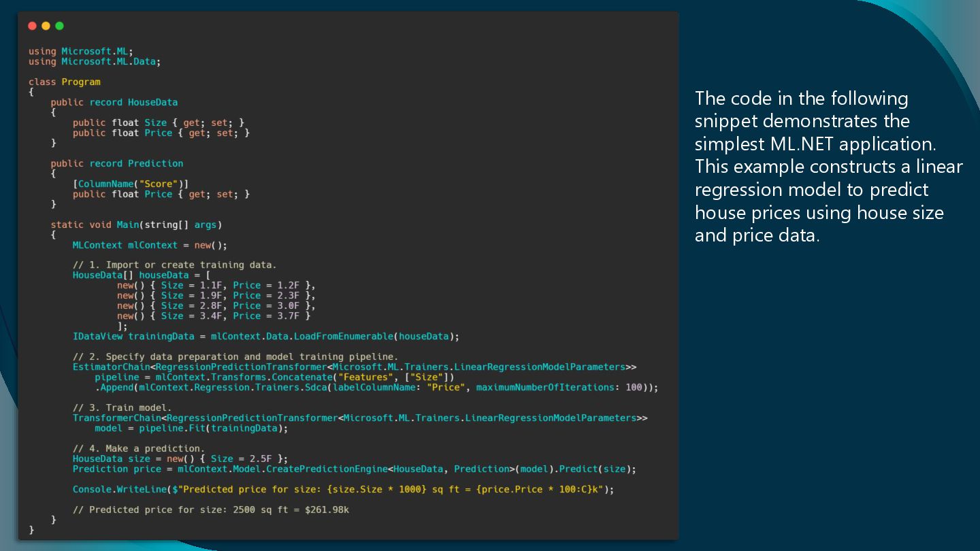Click the yellow minimize dot in code window
This screenshot has width=980, height=551.
click(x=46, y=26)
